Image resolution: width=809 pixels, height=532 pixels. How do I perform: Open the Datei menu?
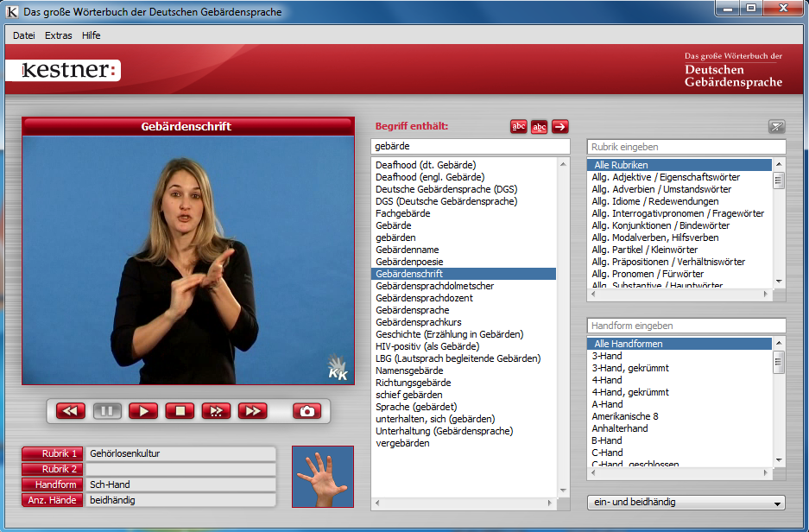point(23,35)
